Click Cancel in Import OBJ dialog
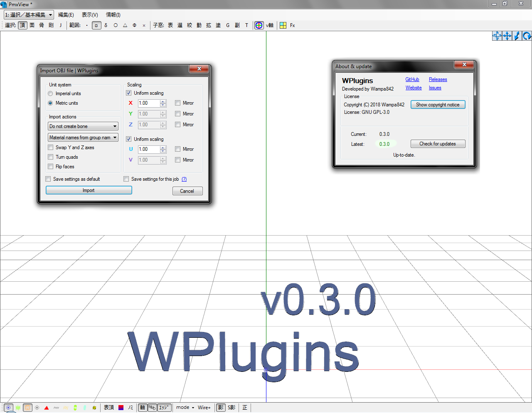Screen dimensions: 532x413 click(187, 191)
